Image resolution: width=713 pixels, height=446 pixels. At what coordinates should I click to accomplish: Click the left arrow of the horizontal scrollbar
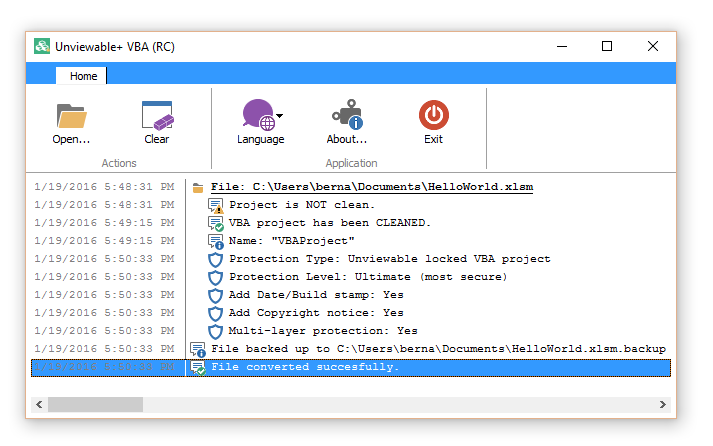[39, 404]
